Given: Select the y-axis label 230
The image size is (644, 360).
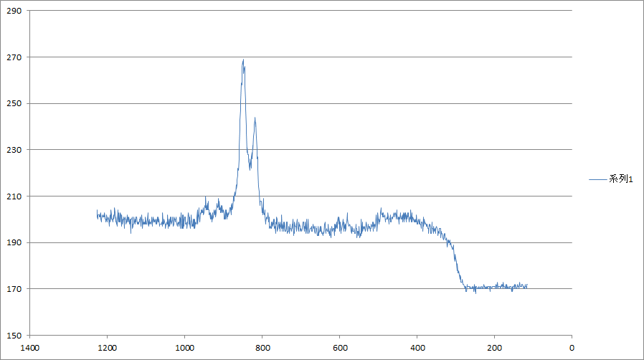Looking at the screenshot, I should pyautogui.click(x=14, y=150).
